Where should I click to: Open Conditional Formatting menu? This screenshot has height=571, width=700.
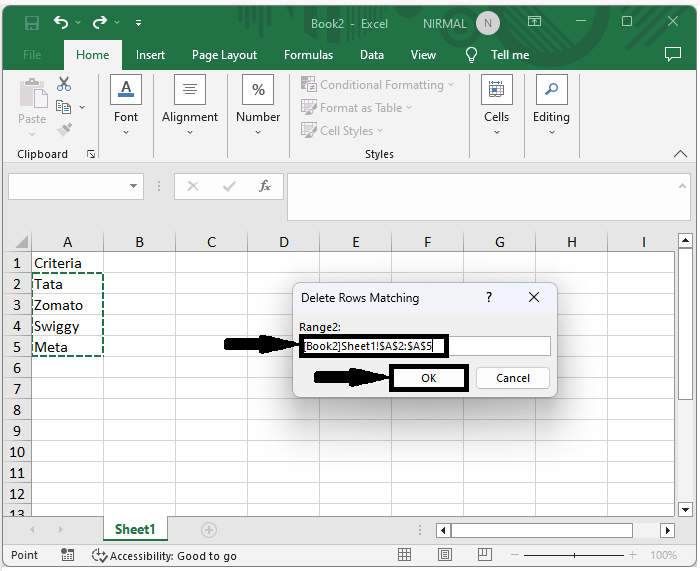(378, 84)
